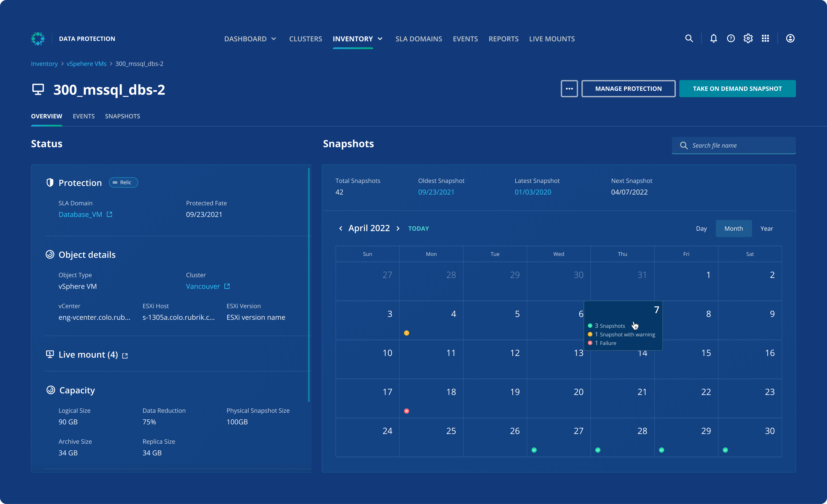Switch calendar view to Day
Viewport: 827px width, 504px height.
(x=701, y=228)
